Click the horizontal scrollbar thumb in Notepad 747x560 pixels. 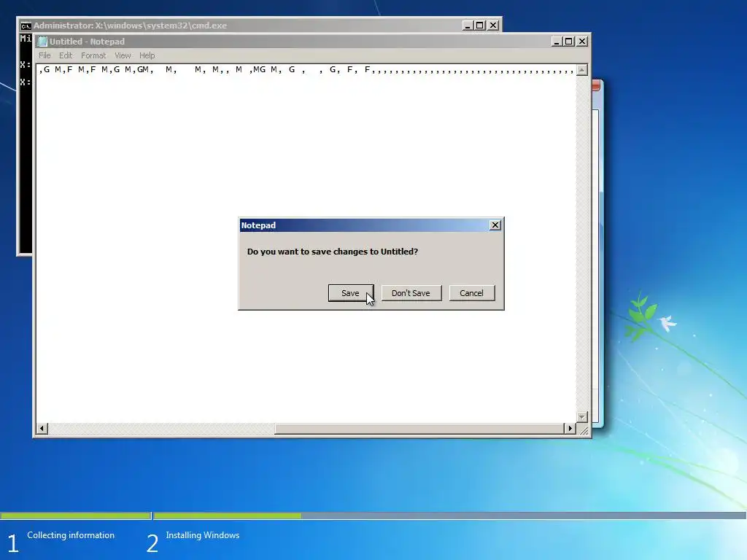419,429
